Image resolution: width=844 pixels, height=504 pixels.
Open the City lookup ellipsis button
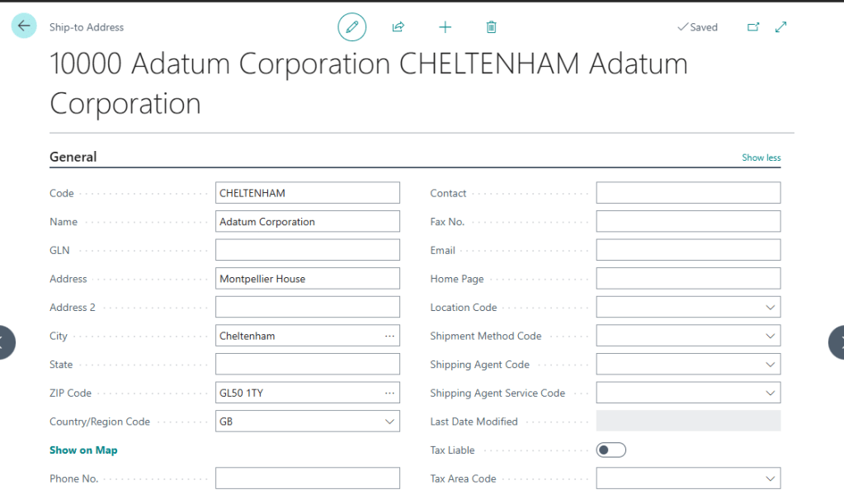click(389, 337)
